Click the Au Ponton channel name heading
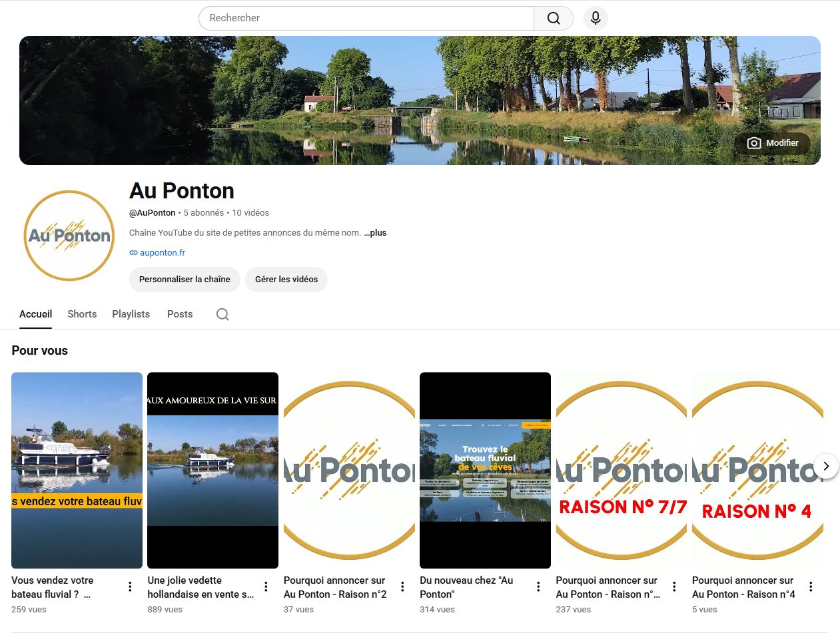 pyautogui.click(x=182, y=191)
